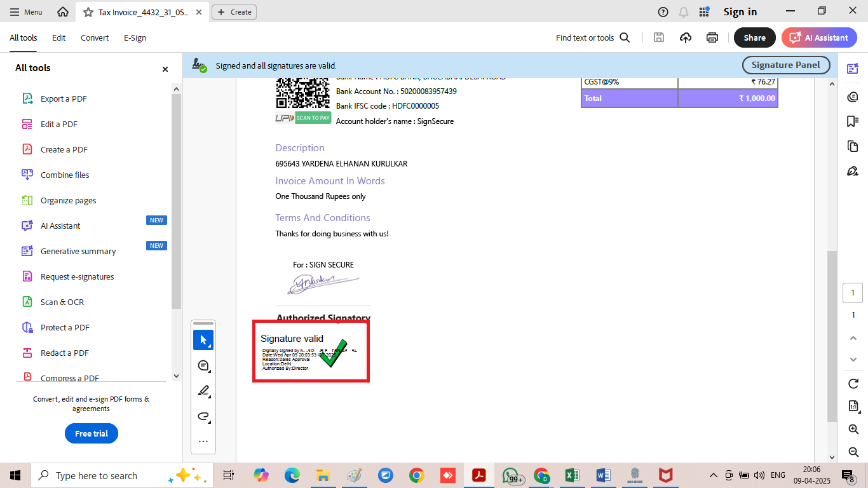Select Redact a PDF tool
868x488 pixels.
point(65,353)
